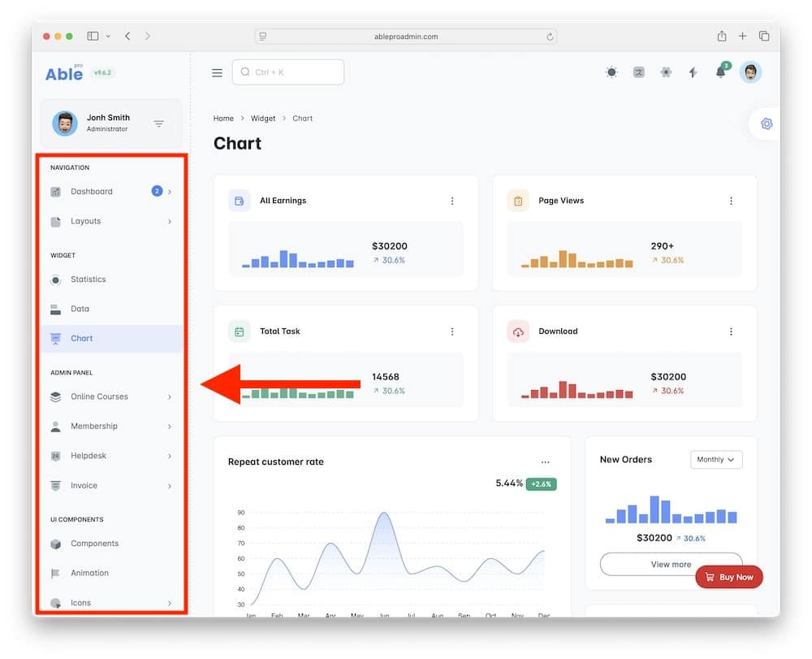Screen dimensions: 812x659
Task: Open the Monthly dropdown in New Orders
Action: [x=715, y=460]
